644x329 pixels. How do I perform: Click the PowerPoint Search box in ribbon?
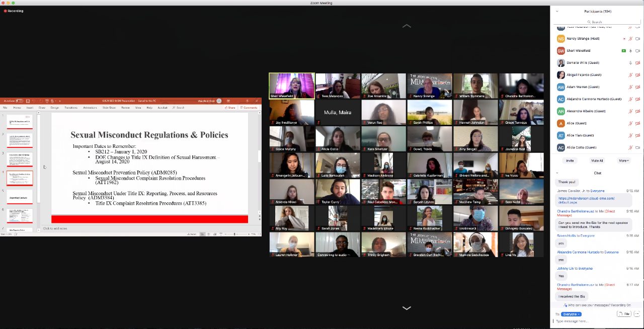click(x=178, y=108)
